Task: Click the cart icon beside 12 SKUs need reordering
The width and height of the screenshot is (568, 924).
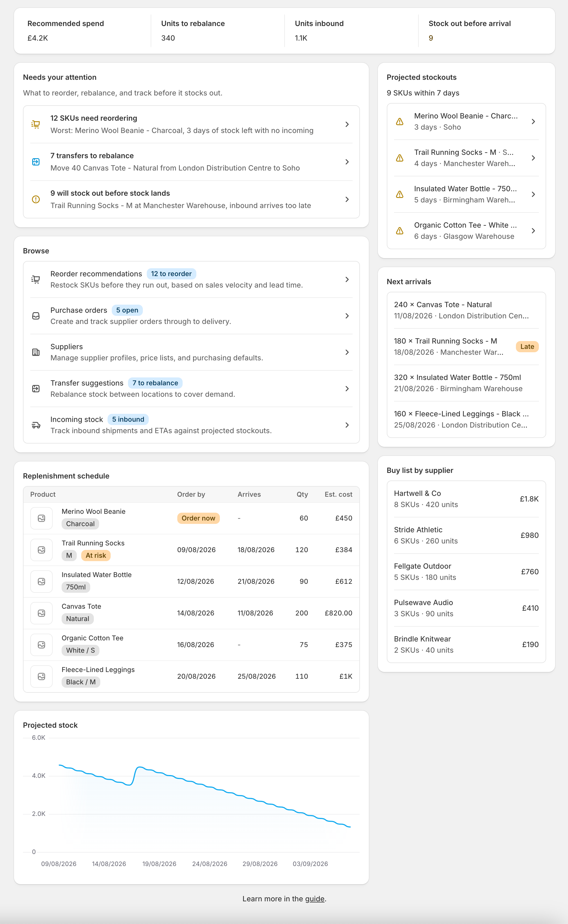Action: [36, 124]
